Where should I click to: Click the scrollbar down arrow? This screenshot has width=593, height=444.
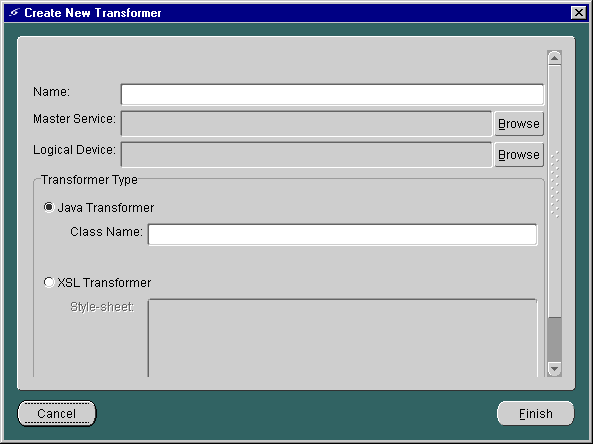pyautogui.click(x=554, y=368)
